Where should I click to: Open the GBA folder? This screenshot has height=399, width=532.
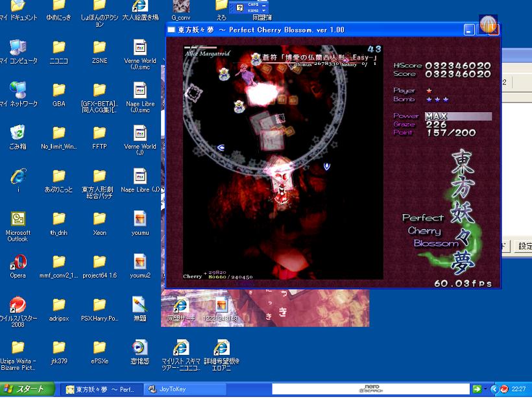click(58, 94)
